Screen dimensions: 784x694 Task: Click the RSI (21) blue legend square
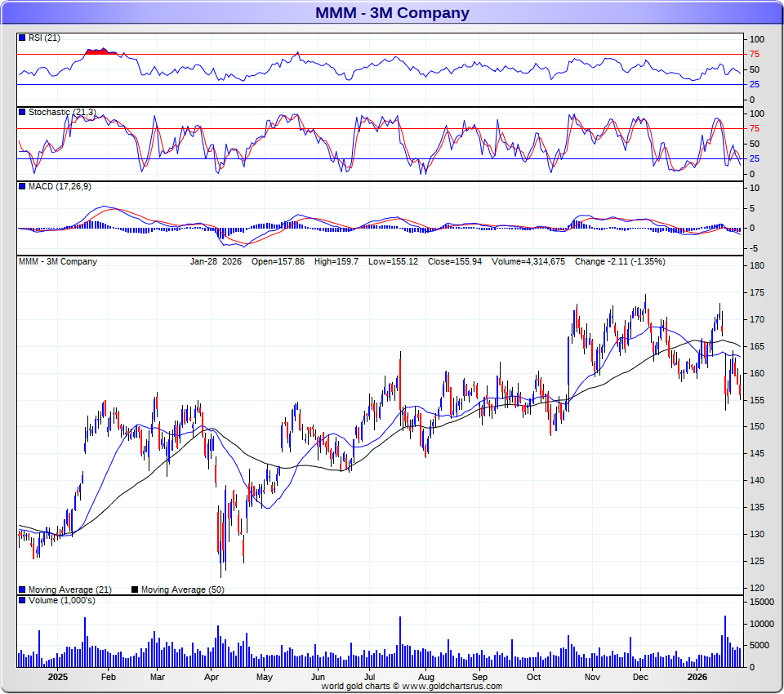pos(22,38)
